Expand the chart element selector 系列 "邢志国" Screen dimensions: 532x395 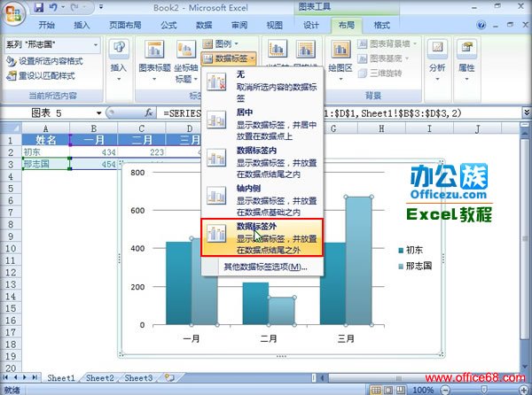click(96, 44)
